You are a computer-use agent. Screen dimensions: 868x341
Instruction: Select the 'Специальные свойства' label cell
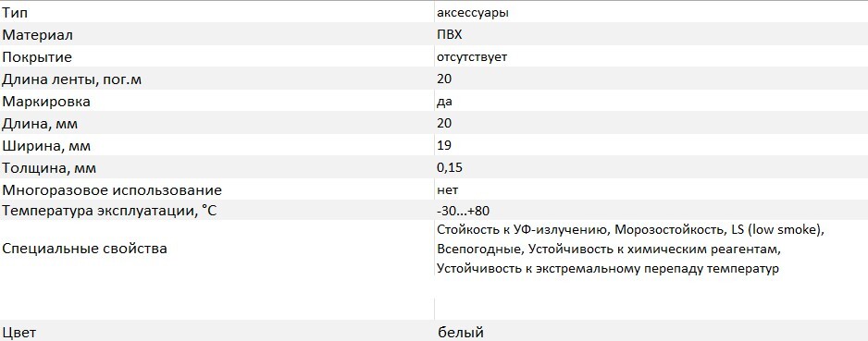point(85,249)
